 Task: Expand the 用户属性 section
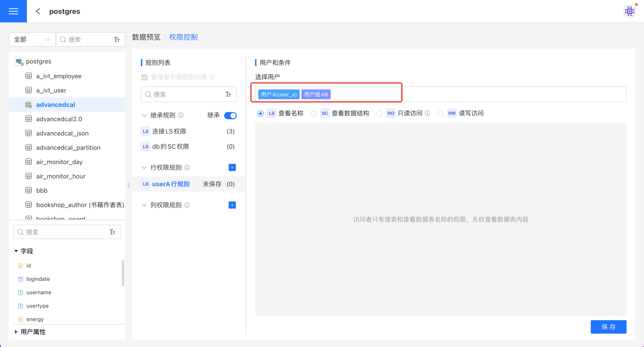(17, 332)
